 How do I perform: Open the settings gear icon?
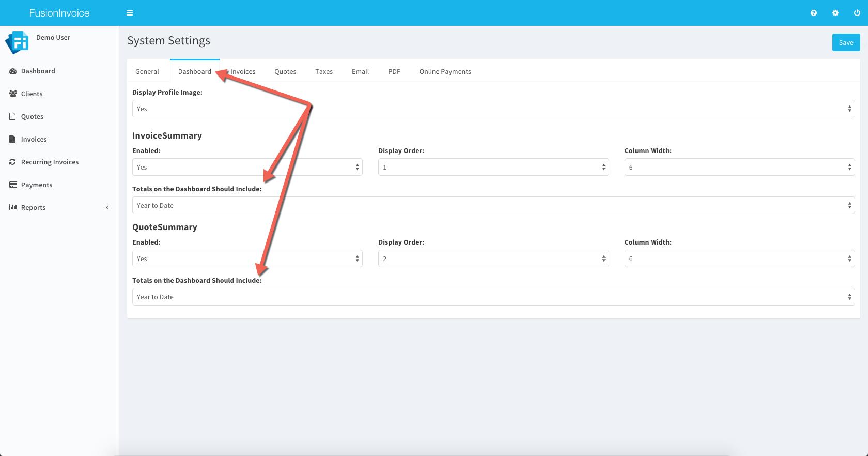(x=835, y=13)
